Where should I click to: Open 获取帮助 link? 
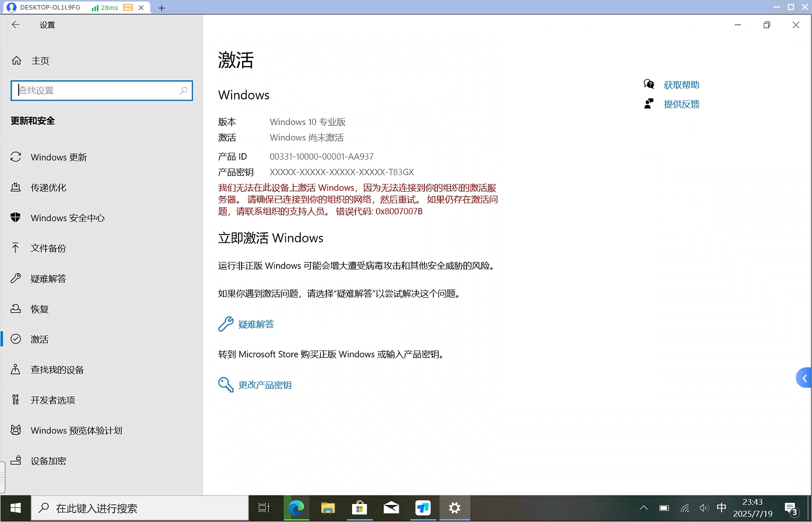coord(681,85)
